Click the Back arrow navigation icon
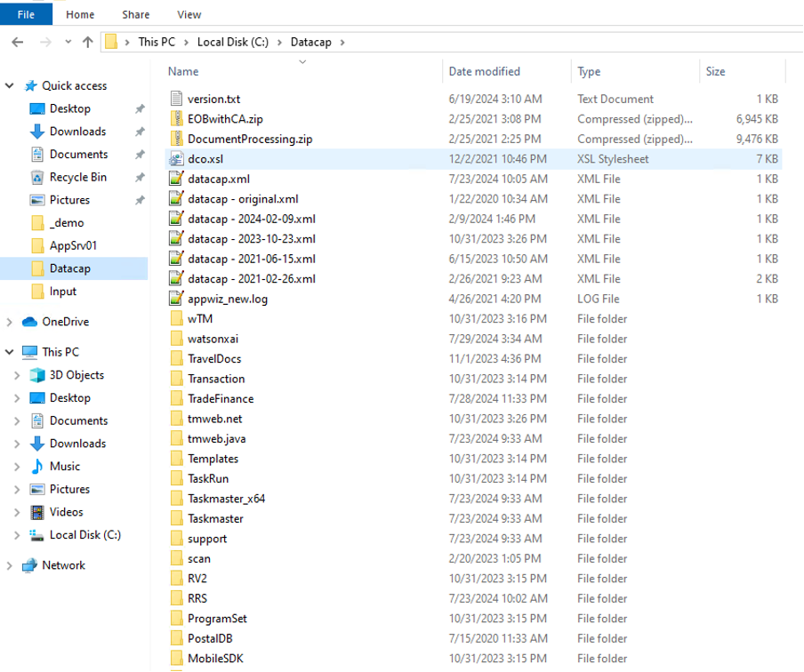The height and width of the screenshot is (672, 804). click(18, 42)
